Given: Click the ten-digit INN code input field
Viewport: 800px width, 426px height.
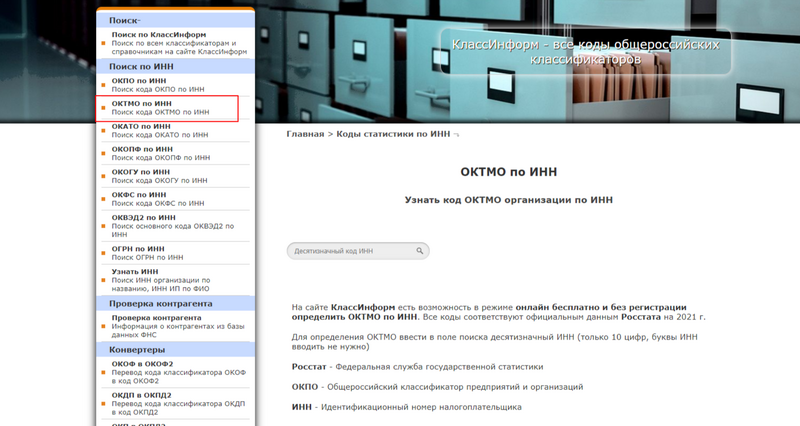Looking at the screenshot, I should (x=358, y=251).
